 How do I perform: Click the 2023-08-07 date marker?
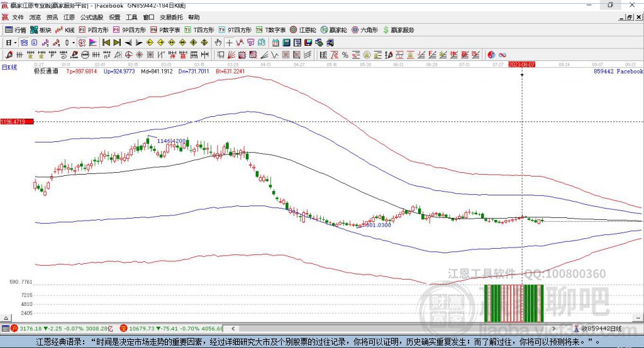(x=521, y=65)
